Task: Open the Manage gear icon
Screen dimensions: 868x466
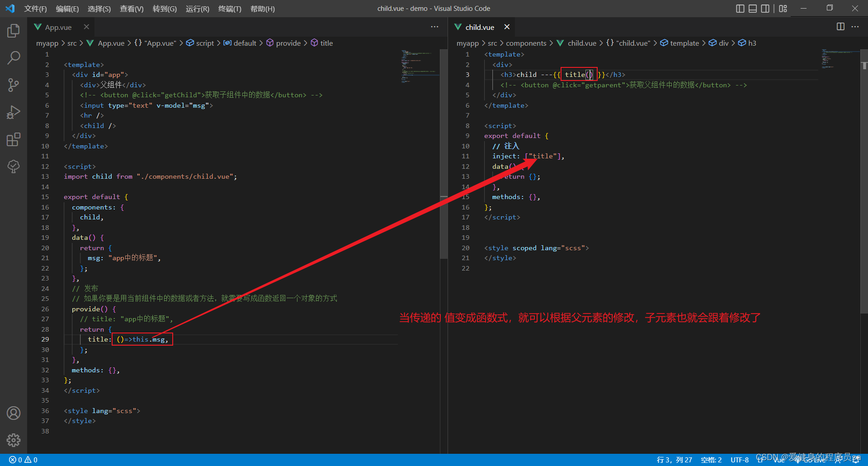Action: point(14,440)
